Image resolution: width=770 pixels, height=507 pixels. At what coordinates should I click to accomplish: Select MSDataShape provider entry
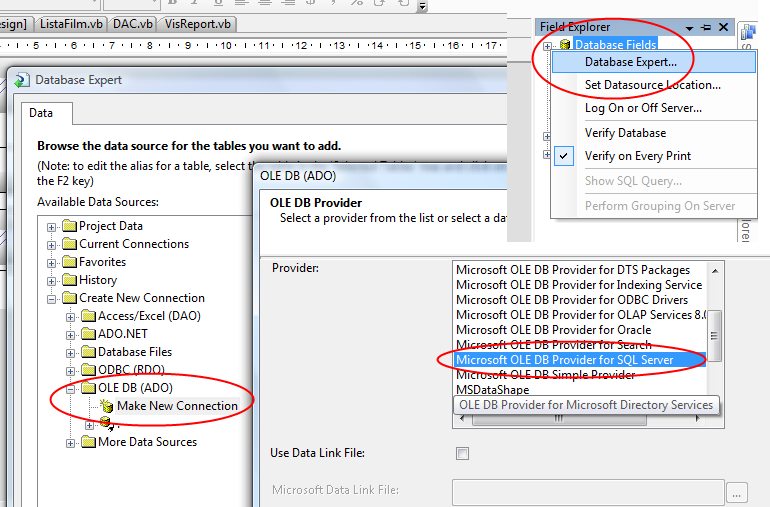pos(493,390)
